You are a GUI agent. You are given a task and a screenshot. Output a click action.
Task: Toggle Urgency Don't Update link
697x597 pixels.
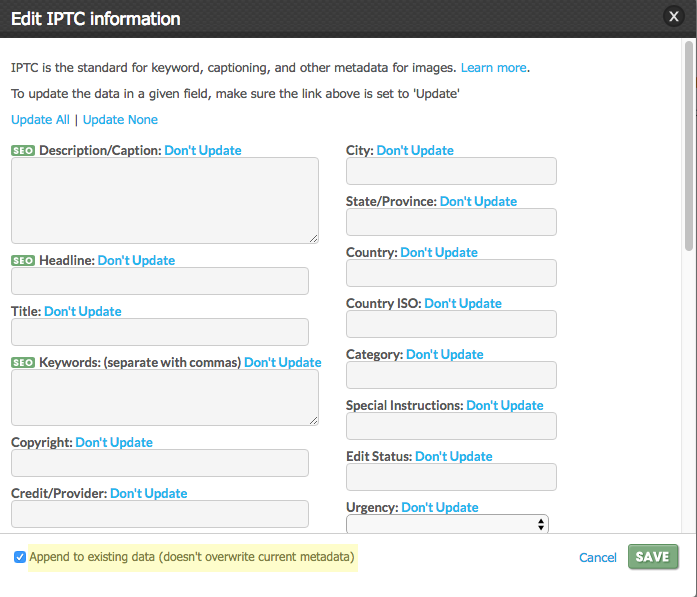440,508
